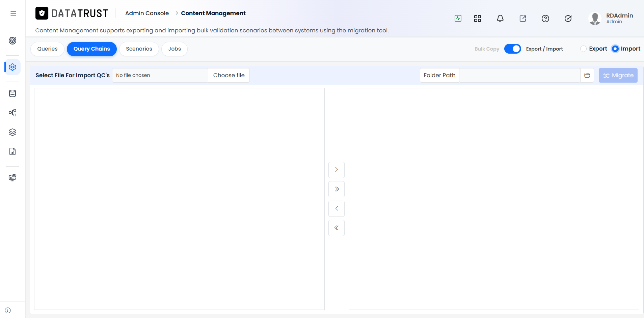Image resolution: width=644 pixels, height=318 pixels.
Task: Select the Export radio button
Action: click(583, 49)
